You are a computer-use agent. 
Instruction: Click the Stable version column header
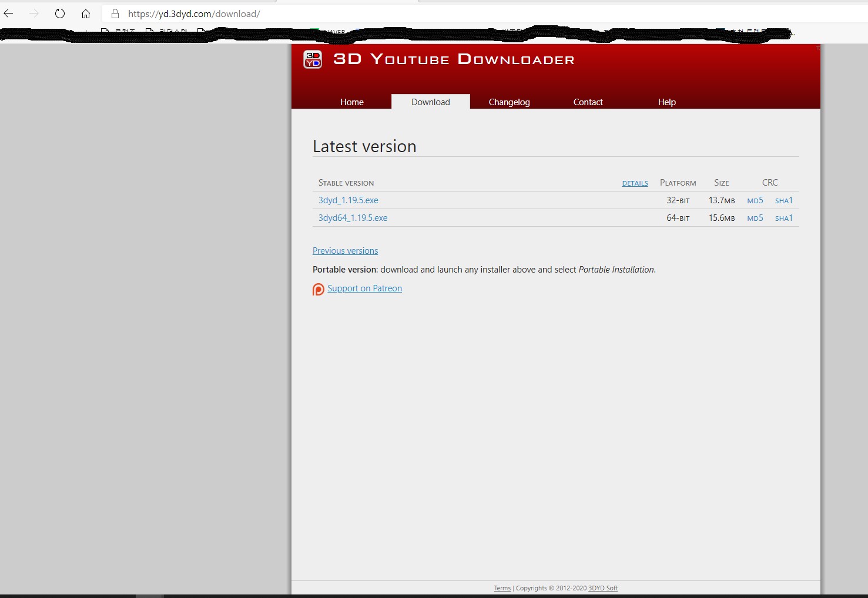(346, 183)
